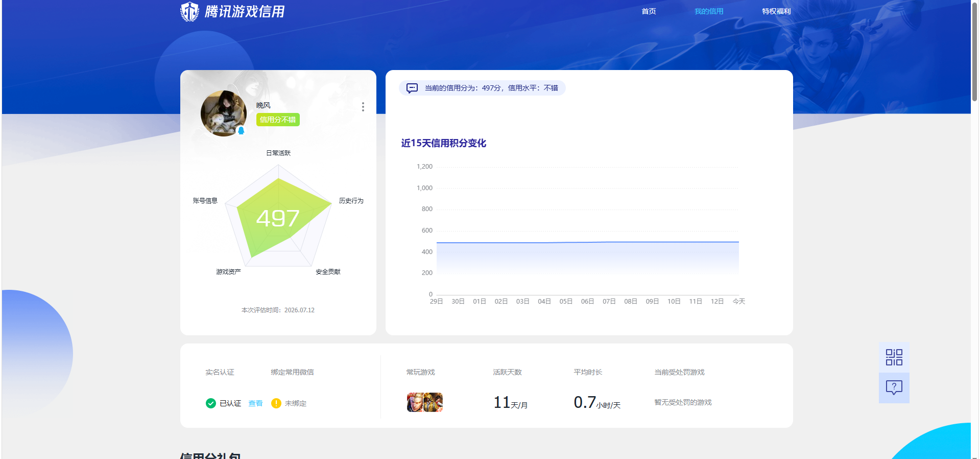Click the 绑定常用微信 label
Screen dimensions: 980x459
292,372
